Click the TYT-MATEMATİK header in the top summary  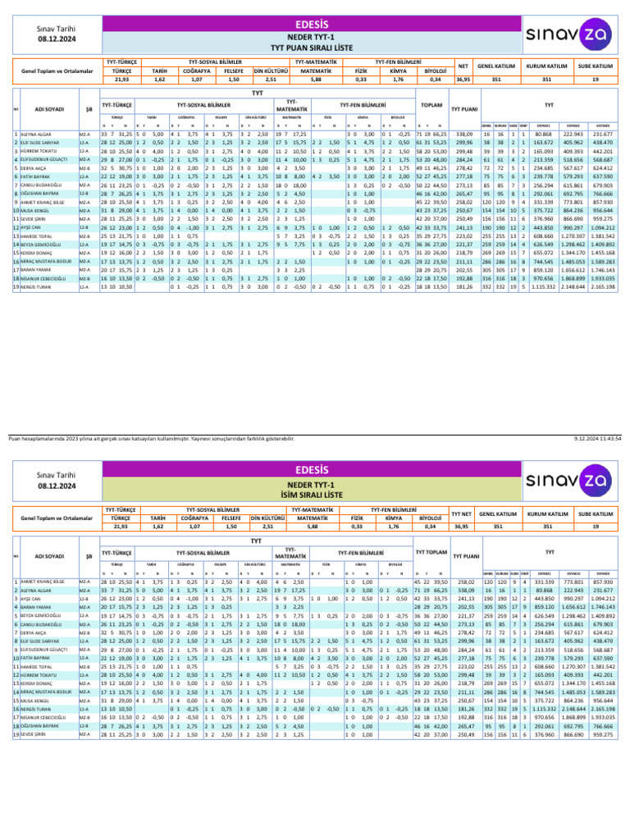click(x=316, y=62)
